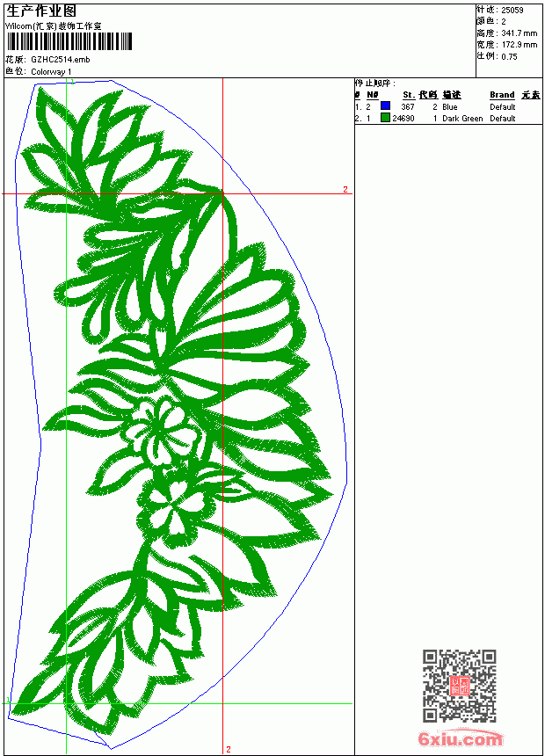Click the Dark Green color swatch

[x=385, y=118]
